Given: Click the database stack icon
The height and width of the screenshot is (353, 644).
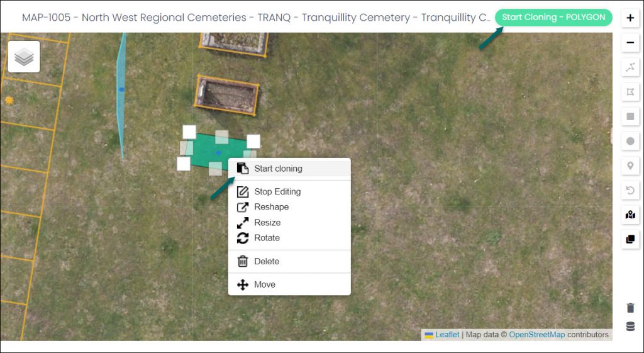Looking at the screenshot, I should coord(630,327).
